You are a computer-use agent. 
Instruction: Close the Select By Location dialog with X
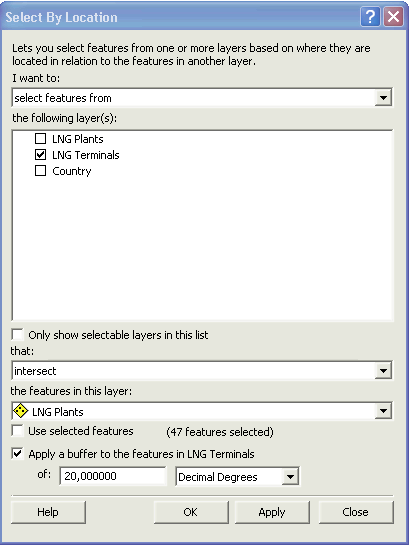tap(393, 16)
